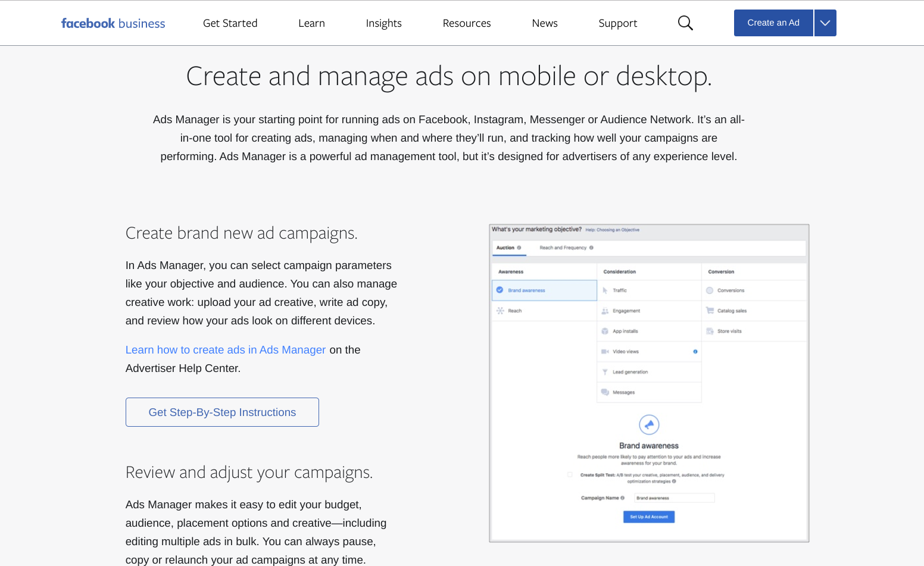Click the Campaign Name field in preview image
The width and height of the screenshot is (924, 566).
[x=674, y=498]
